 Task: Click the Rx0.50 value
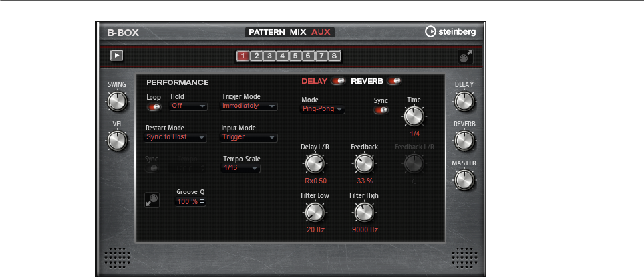point(315,181)
